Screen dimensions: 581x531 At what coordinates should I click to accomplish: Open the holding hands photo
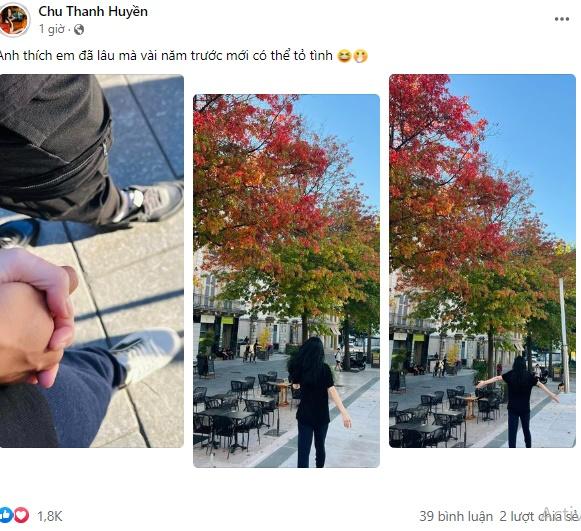(x=92, y=261)
